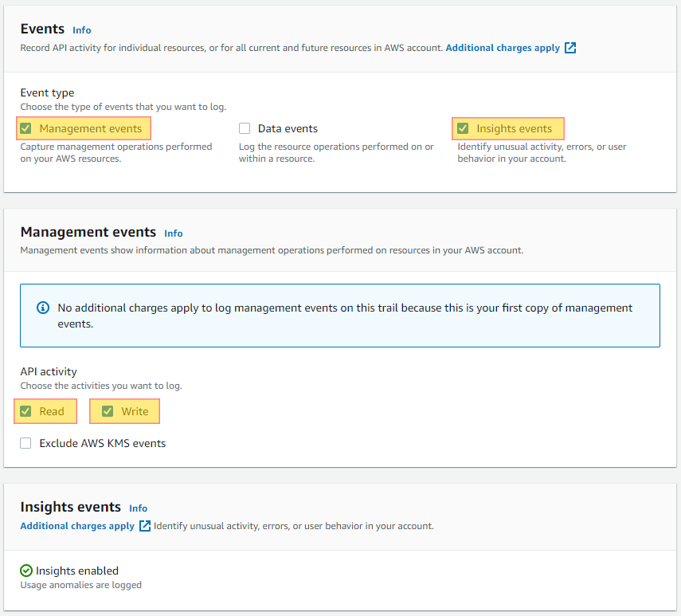Open the Info link beside Events heading
The height and width of the screenshot is (616, 681).
click(x=82, y=30)
